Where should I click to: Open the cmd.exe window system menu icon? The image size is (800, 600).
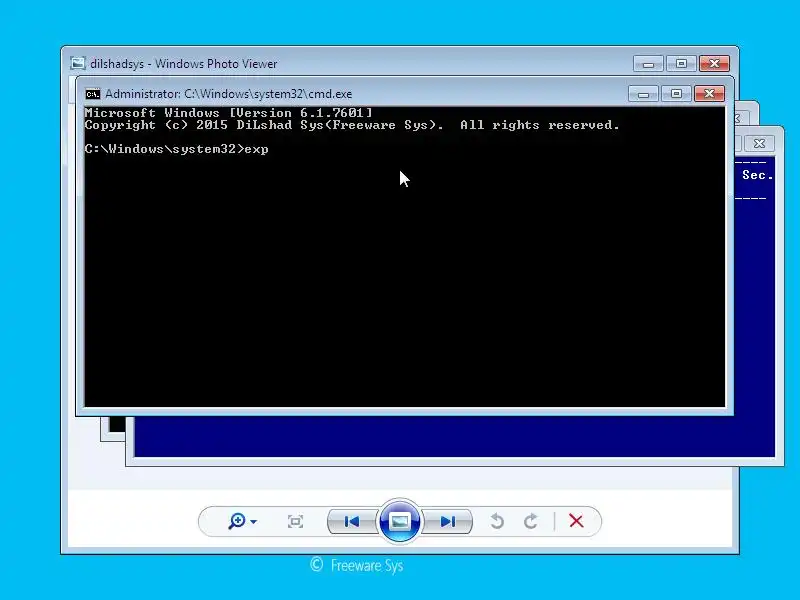coord(93,94)
